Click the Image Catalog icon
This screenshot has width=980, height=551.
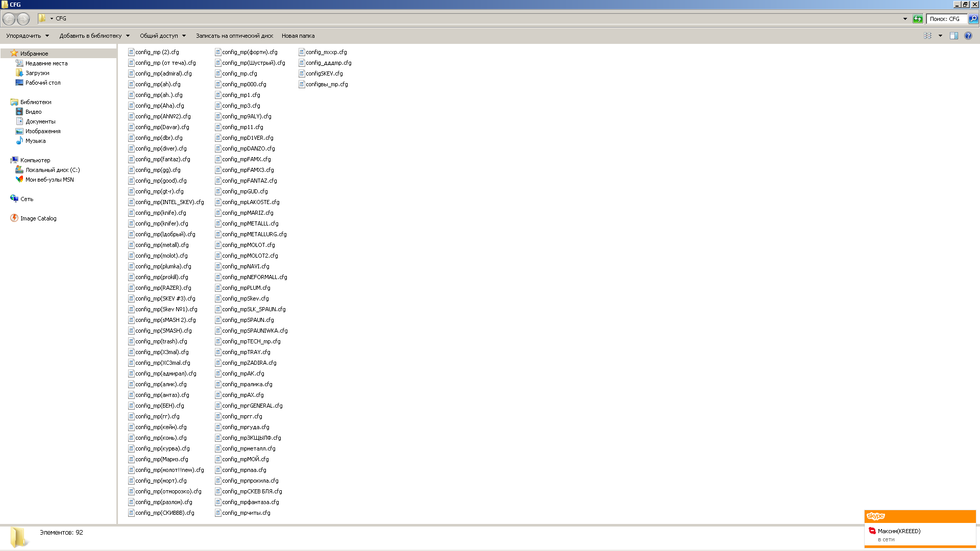(14, 218)
